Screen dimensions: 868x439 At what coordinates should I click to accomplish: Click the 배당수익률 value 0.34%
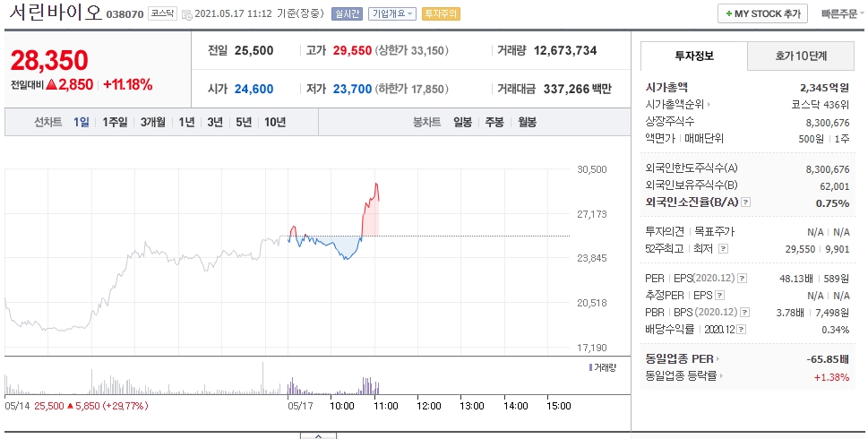pyautogui.click(x=836, y=330)
